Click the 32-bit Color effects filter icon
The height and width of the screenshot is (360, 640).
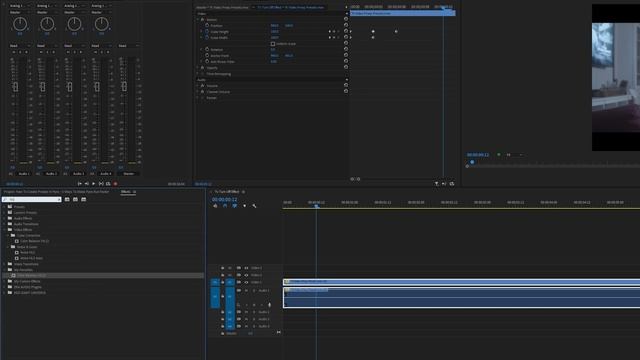coord(76,199)
